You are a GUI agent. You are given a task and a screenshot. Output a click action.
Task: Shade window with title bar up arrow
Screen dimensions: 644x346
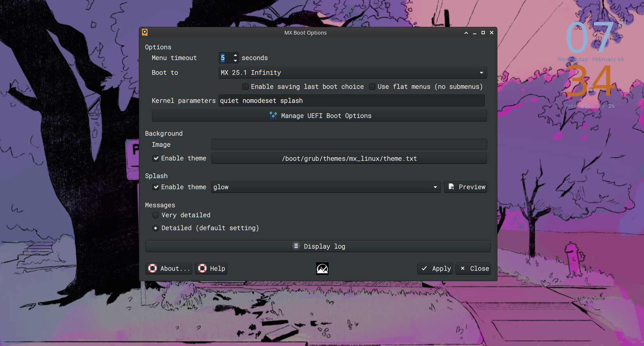point(466,33)
